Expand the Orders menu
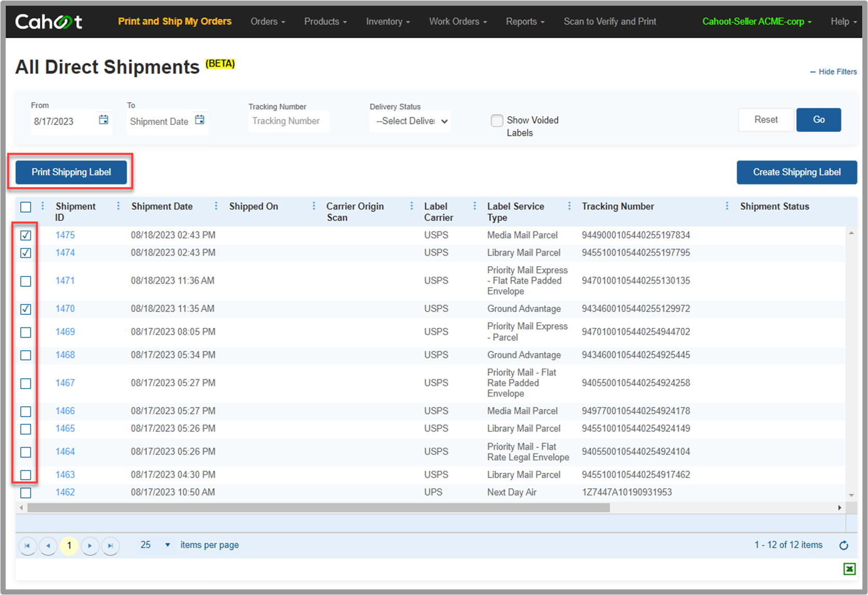Screen dimensions: 868x595 [x=268, y=21]
